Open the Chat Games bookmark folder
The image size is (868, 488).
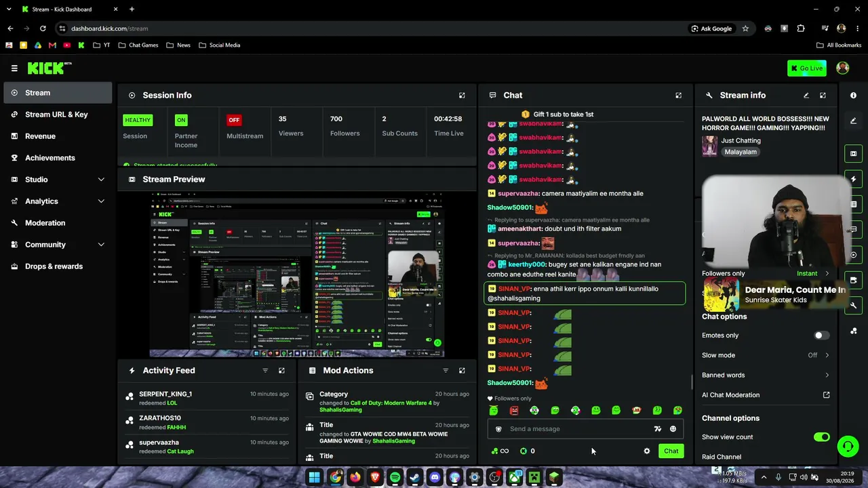coord(138,45)
